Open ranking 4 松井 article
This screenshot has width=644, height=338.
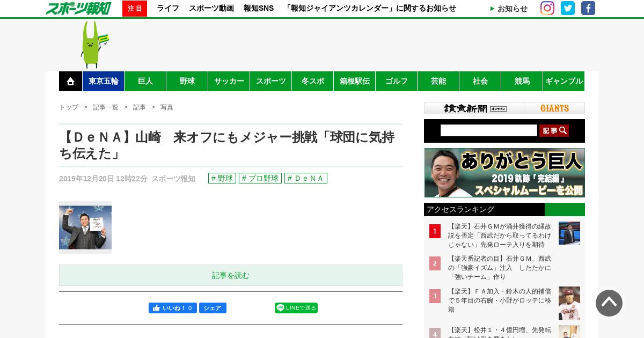pyautogui.click(x=500, y=332)
